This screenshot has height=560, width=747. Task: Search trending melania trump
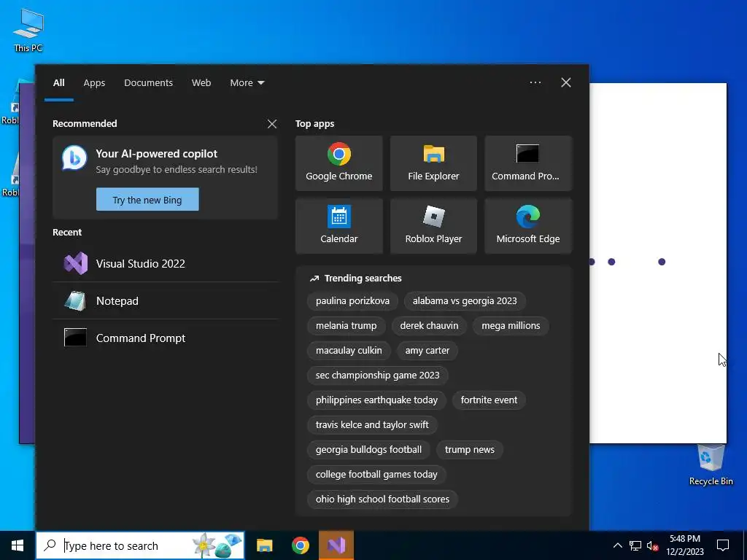coord(346,326)
